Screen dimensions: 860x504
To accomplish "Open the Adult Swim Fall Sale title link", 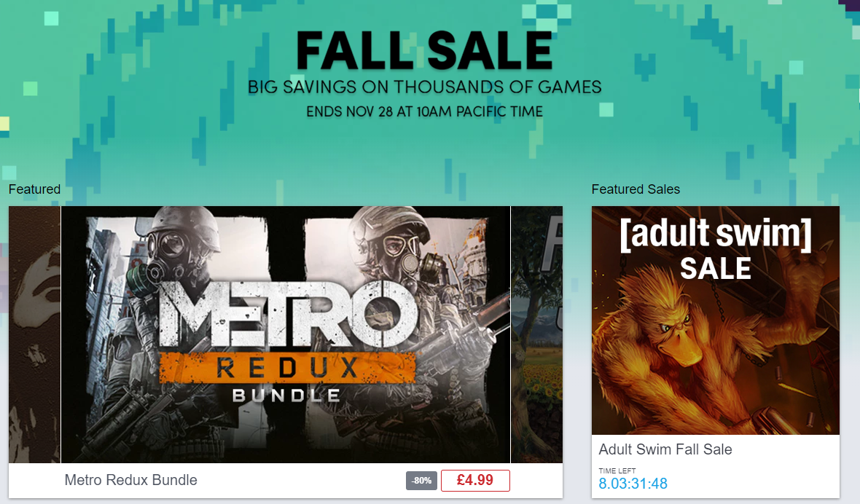I will 665,449.
